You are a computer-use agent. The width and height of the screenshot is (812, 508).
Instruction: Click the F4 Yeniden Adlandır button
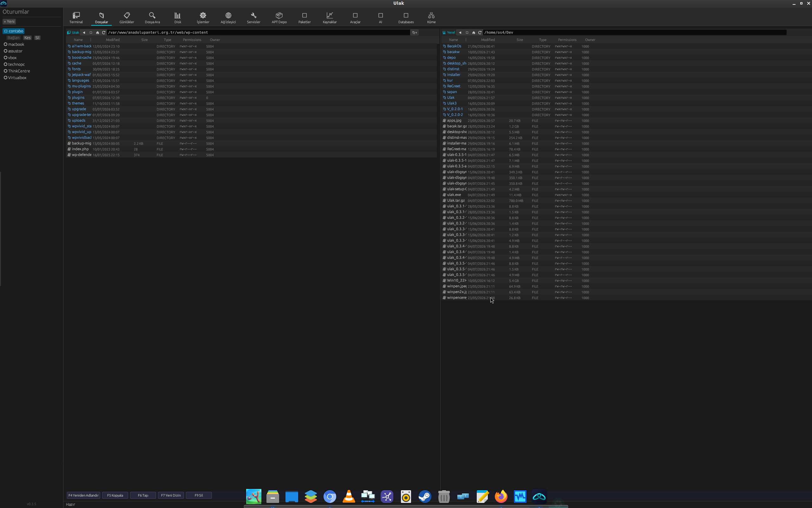tap(83, 495)
